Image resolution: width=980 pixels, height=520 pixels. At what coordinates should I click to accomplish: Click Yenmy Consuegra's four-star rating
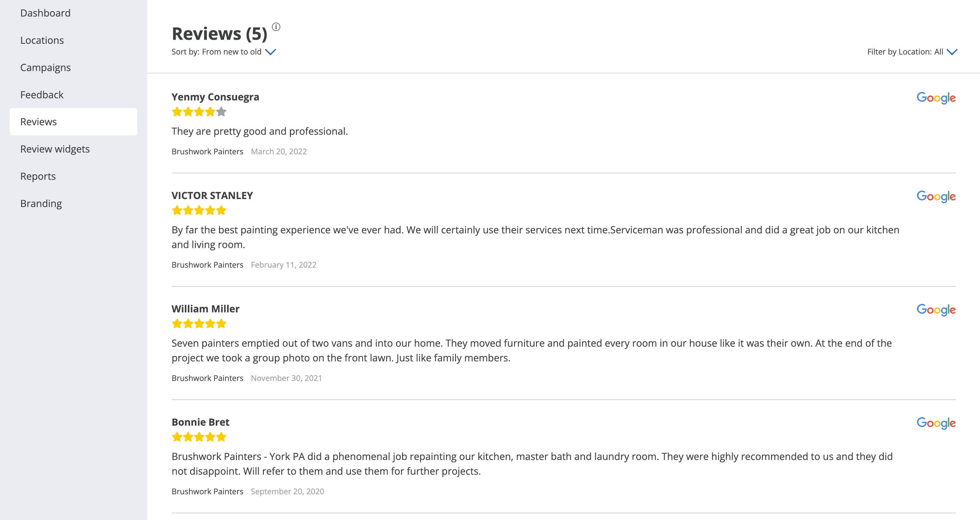199,112
